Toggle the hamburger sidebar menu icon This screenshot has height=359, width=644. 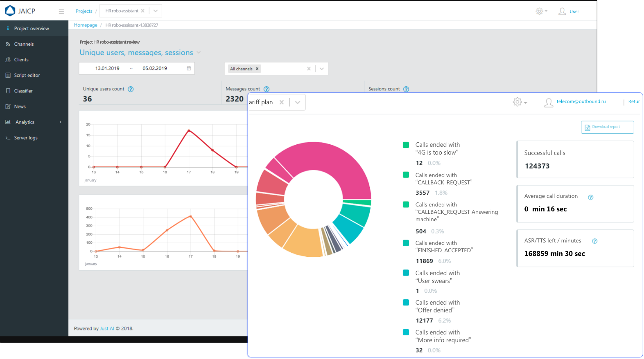coord(61,11)
